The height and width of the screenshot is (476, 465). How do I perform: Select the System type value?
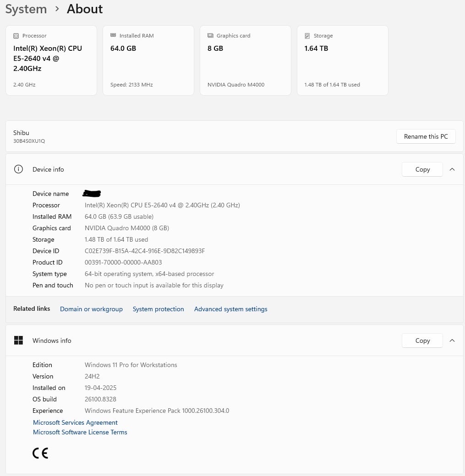pyautogui.click(x=149, y=274)
